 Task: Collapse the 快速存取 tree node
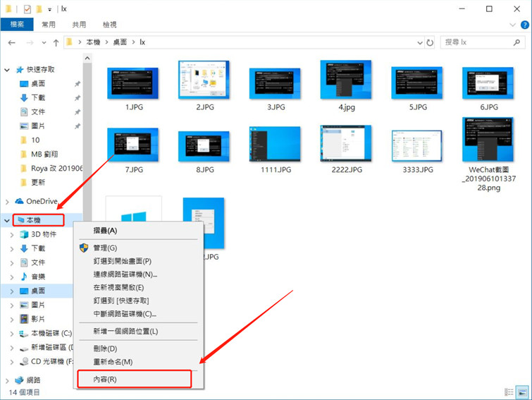click(7, 70)
